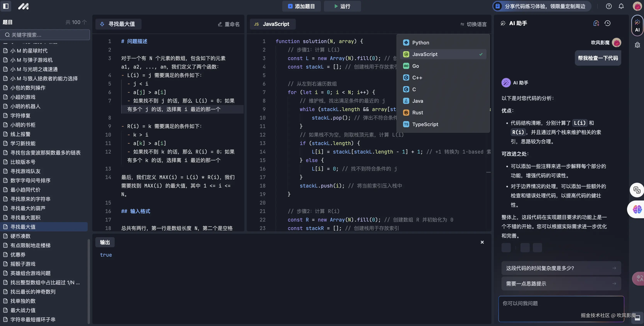Click the 运行 run button
Viewport: 644px width, 326px height.
pos(342,6)
